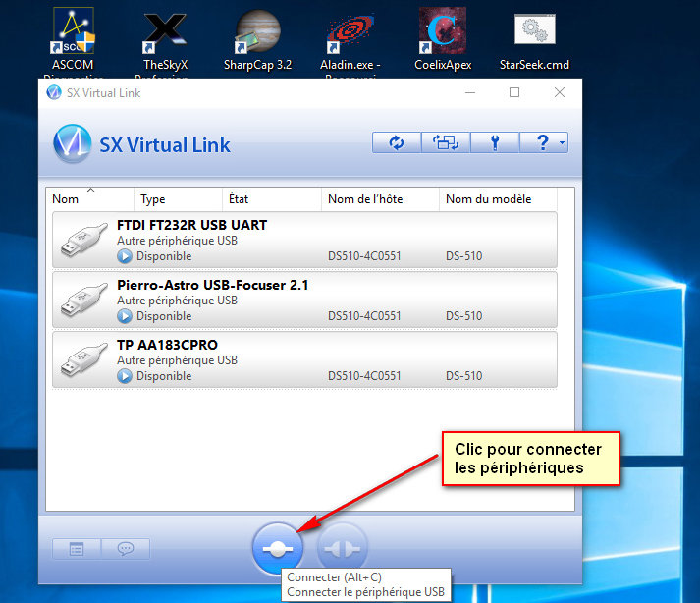This screenshot has width=700, height=603.
Task: Open the Aladin.exe desktop shortcut
Action: 350,42
